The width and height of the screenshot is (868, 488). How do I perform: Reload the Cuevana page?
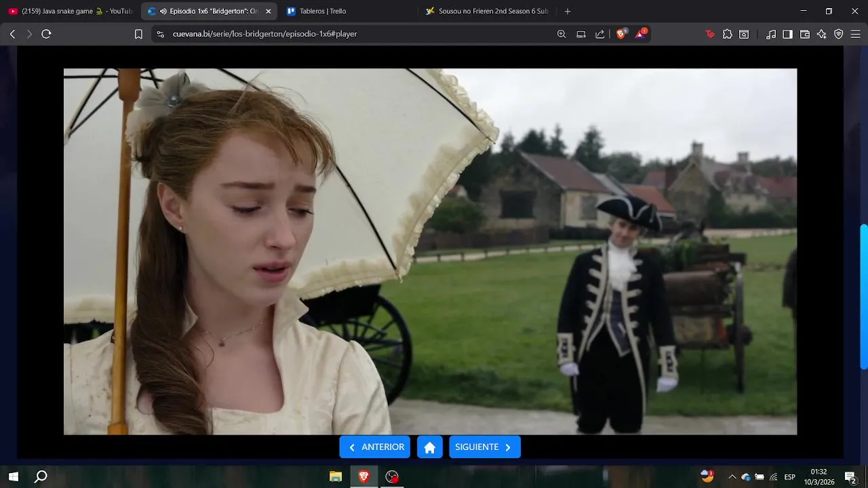46,34
